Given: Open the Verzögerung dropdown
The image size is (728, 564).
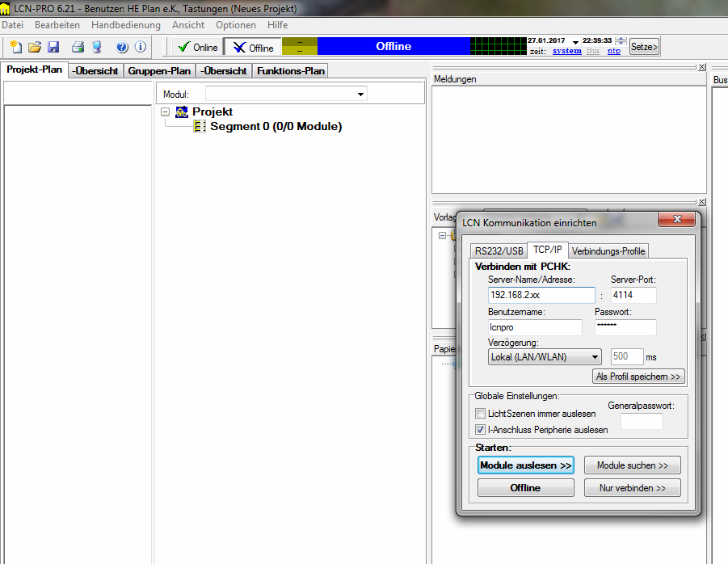Looking at the screenshot, I should (x=595, y=356).
